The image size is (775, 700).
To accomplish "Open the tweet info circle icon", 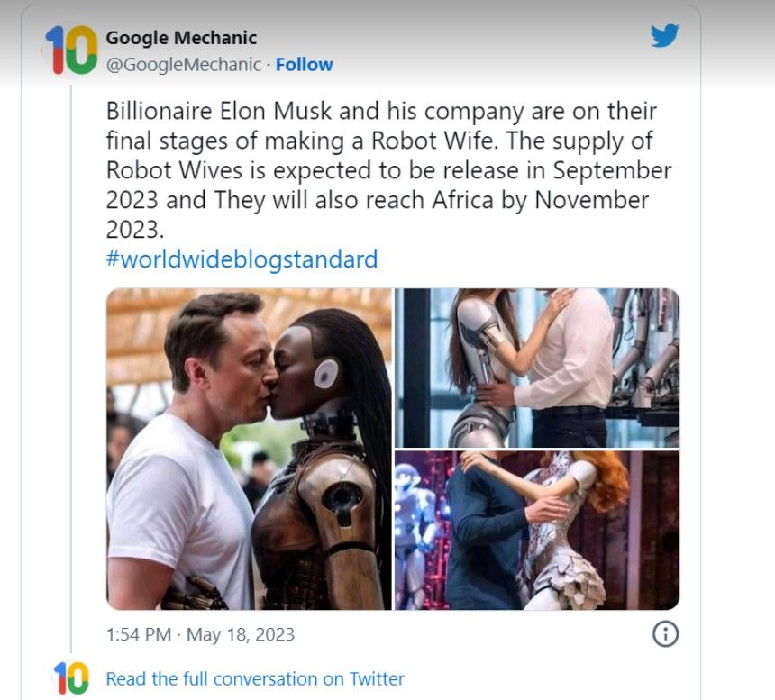I will tap(665, 634).
